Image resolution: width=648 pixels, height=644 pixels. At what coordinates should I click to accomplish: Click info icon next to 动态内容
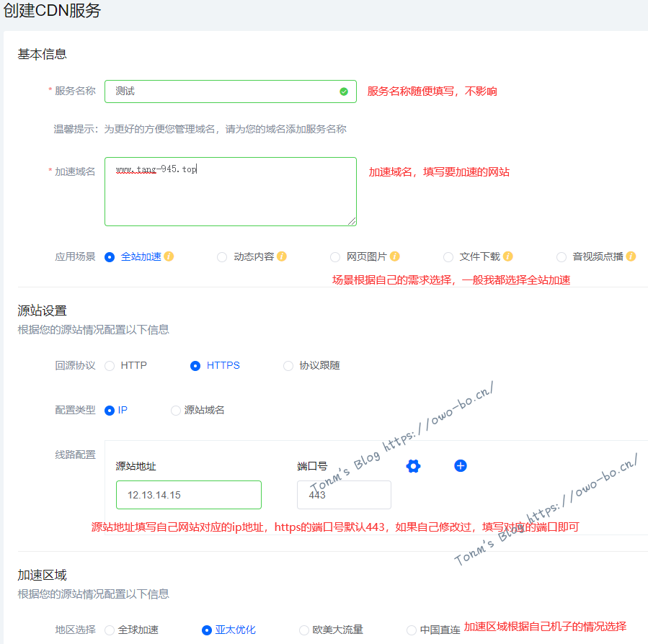[x=282, y=256]
